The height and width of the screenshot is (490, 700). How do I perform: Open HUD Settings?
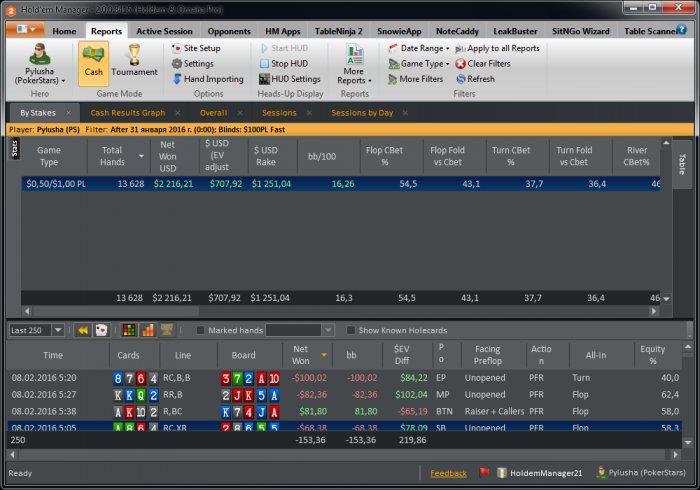[290, 79]
